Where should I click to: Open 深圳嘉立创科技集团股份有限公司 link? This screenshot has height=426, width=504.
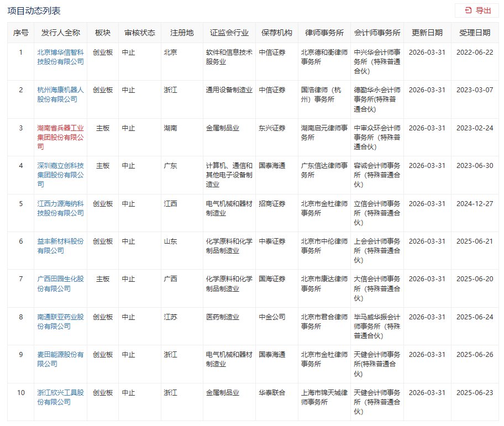(x=60, y=175)
